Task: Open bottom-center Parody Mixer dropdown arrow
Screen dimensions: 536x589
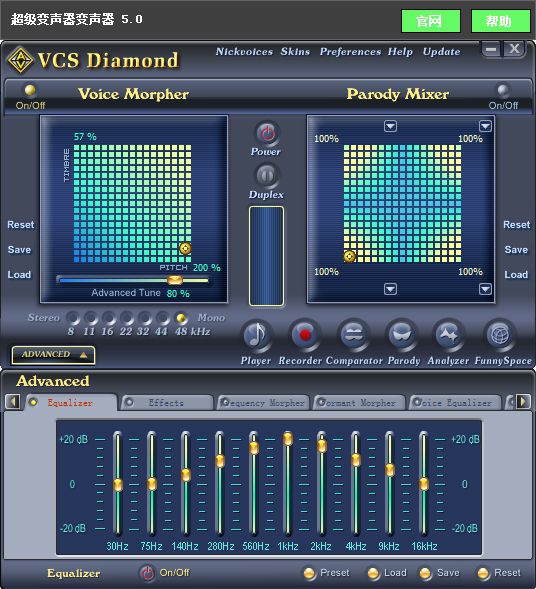Action: [x=390, y=289]
